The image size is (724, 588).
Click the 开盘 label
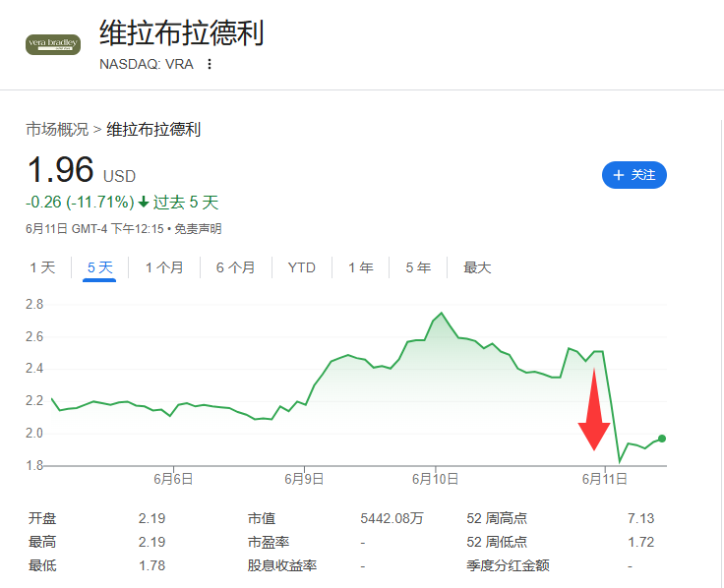tap(42, 518)
